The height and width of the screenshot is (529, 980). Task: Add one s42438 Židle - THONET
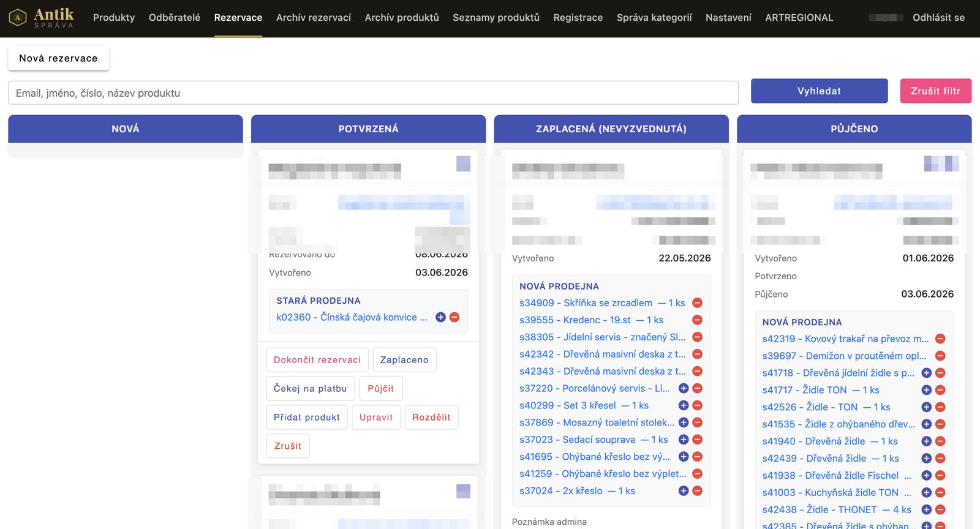click(x=927, y=510)
